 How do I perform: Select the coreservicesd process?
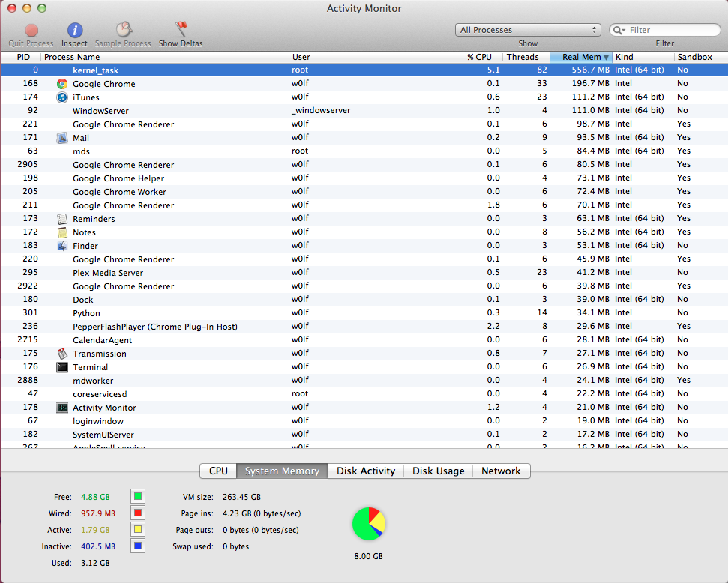click(x=364, y=393)
